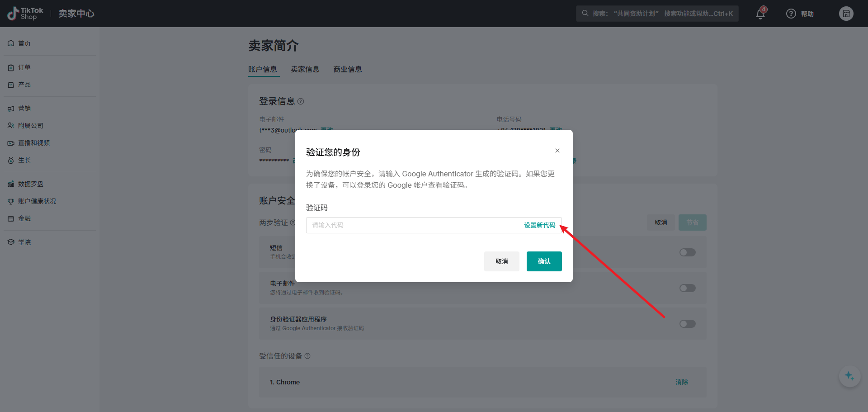Toggle the 短信 verification switch
868x412 pixels.
(x=687, y=252)
